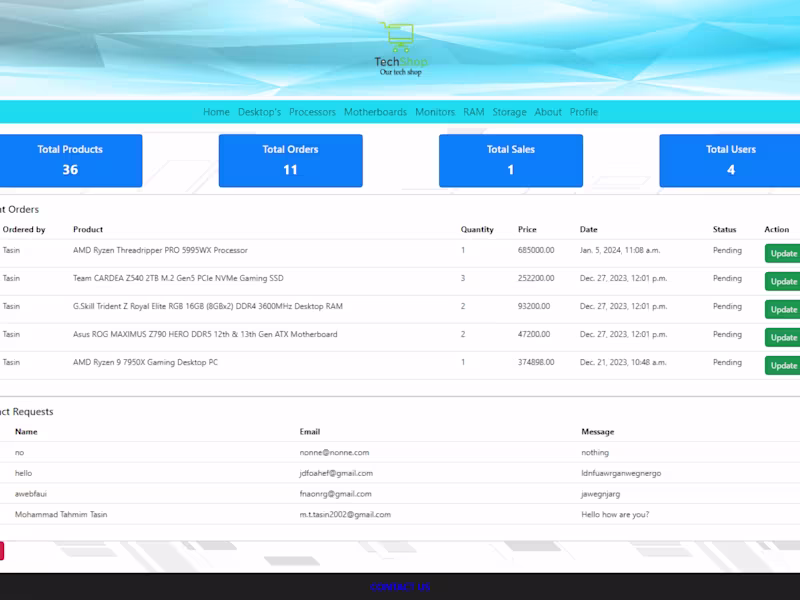Click the message 'jawegnjarg'
Screen dimensions: 800x600
601,494
